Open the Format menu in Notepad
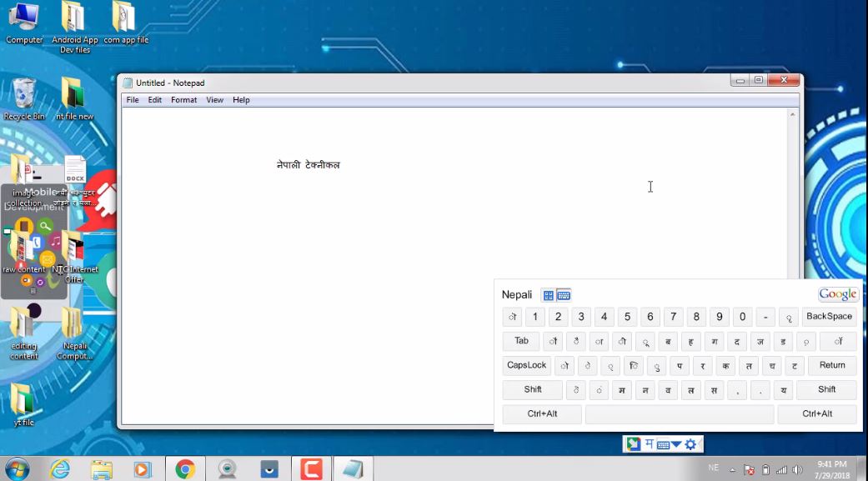Viewport: 868px width, 481px height. click(x=183, y=100)
